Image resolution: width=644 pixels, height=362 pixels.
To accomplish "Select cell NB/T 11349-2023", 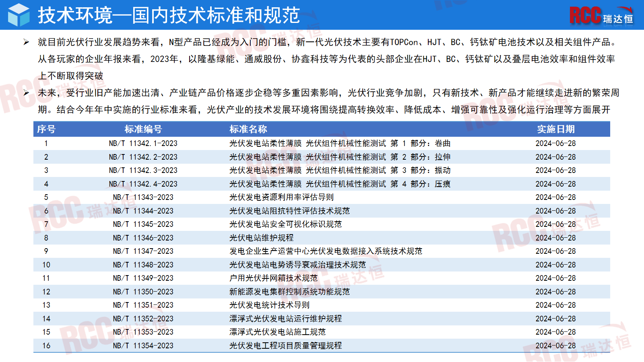I will pos(143,278).
